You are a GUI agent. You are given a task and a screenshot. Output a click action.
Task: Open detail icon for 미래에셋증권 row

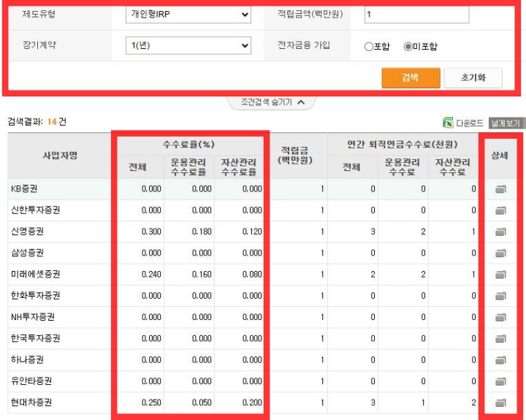500,275
